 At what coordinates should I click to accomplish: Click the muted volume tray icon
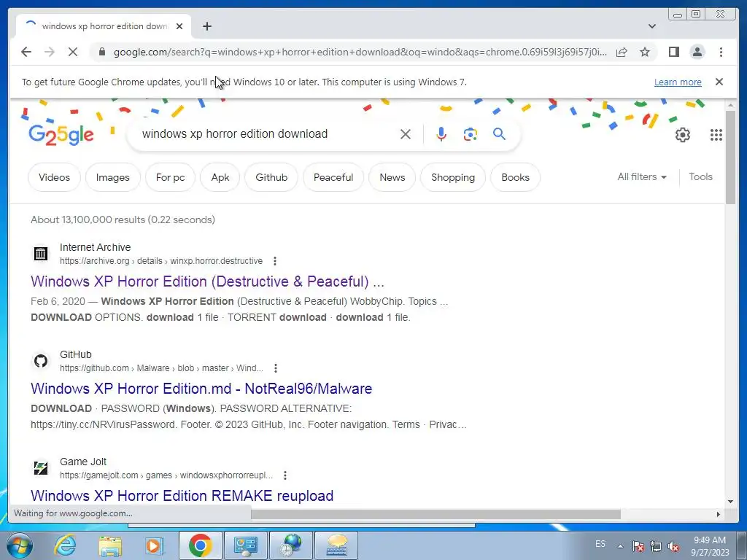coord(673,547)
